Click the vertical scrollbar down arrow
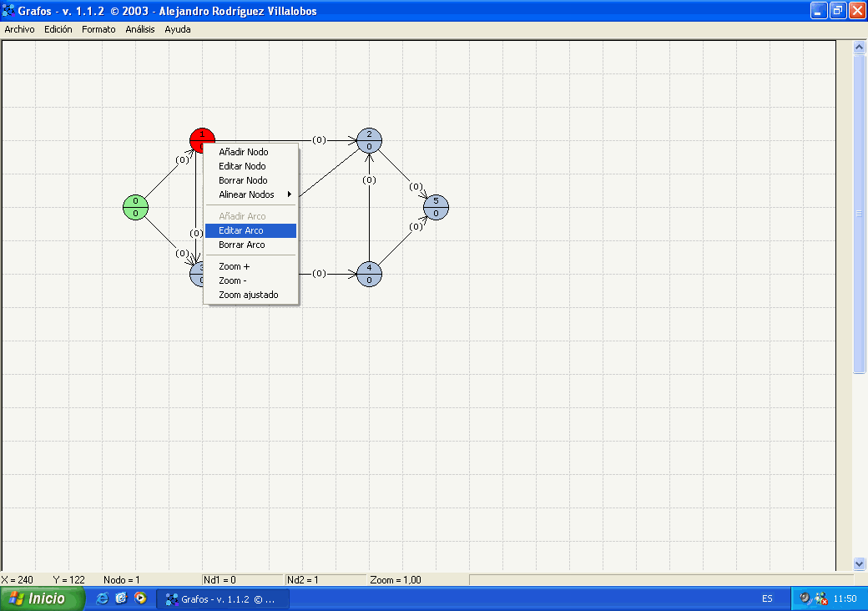 860,563
